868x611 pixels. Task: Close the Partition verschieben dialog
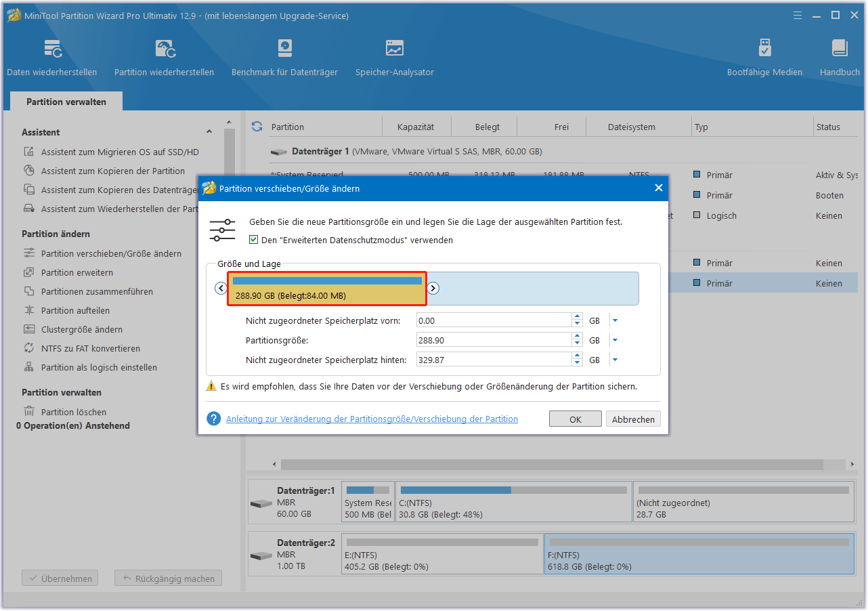pos(659,188)
